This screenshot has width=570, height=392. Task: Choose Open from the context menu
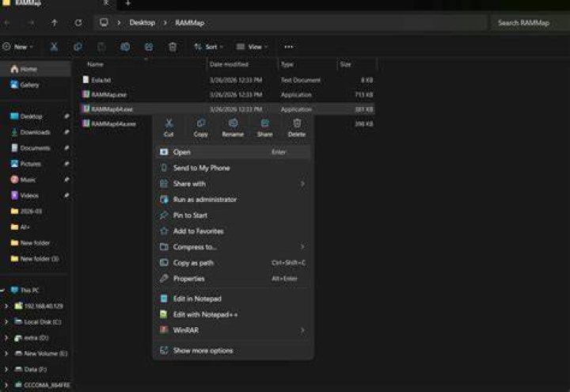coord(233,152)
